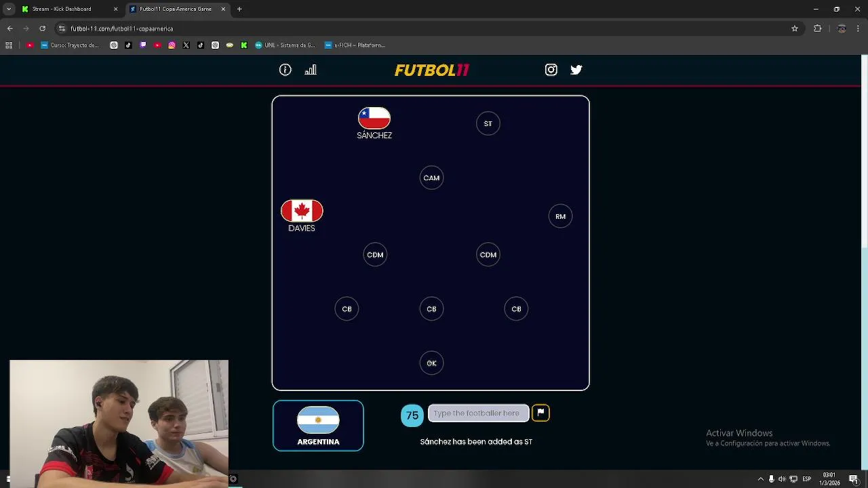
Task: Open the Instagram bookmark icon
Action: click(172, 45)
